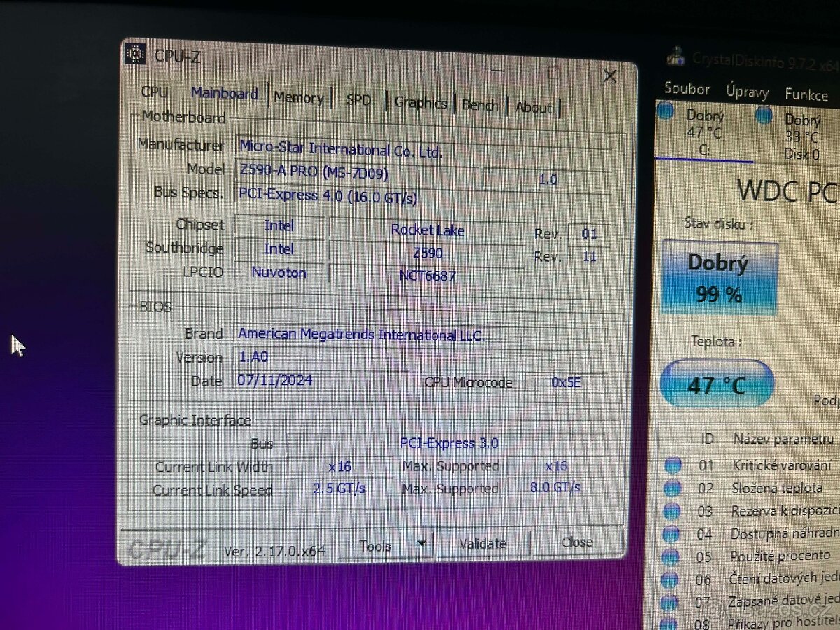Viewport: 840px width, 630px height.
Task: Click the Tools button in CPU-Z
Action: tap(376, 545)
